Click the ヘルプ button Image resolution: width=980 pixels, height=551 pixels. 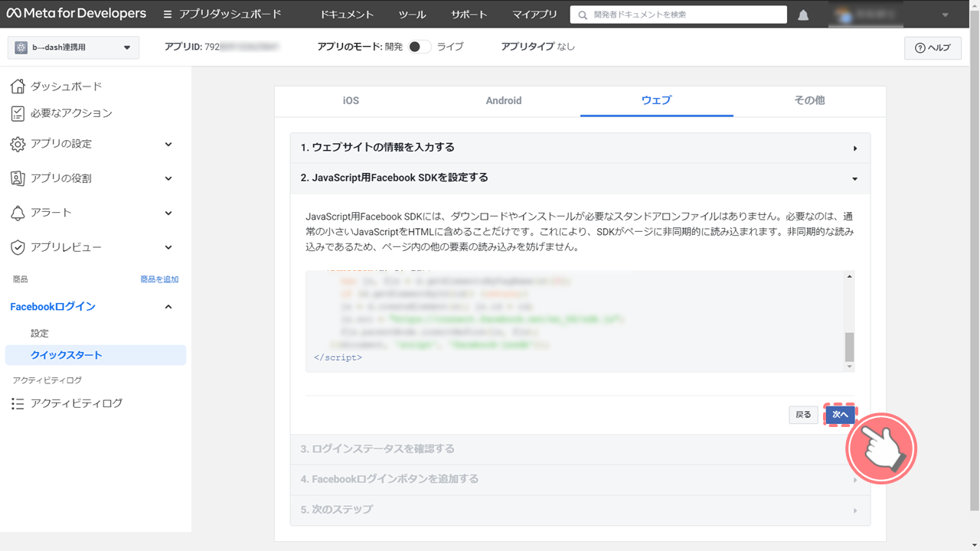point(933,48)
